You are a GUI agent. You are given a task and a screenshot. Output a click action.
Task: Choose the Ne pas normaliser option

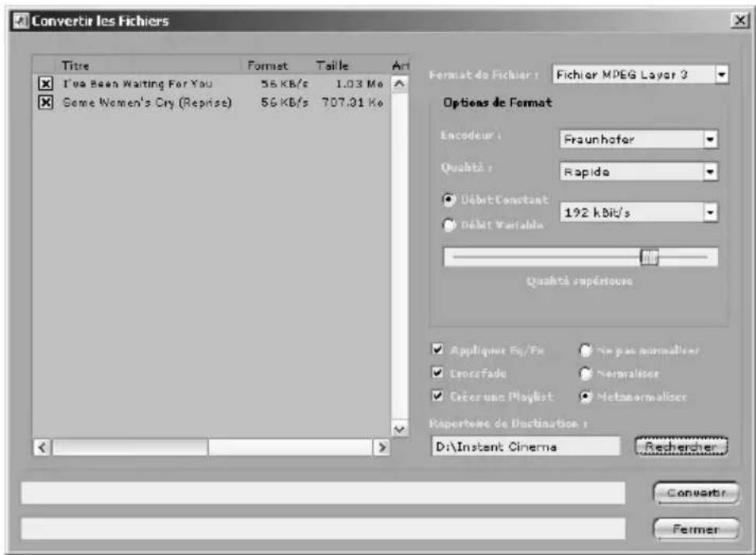coord(585,350)
